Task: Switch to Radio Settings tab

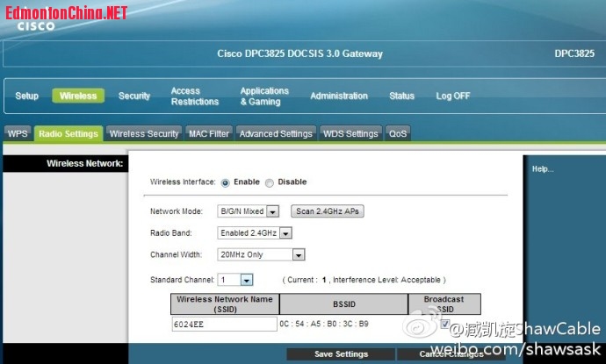Action: [69, 133]
